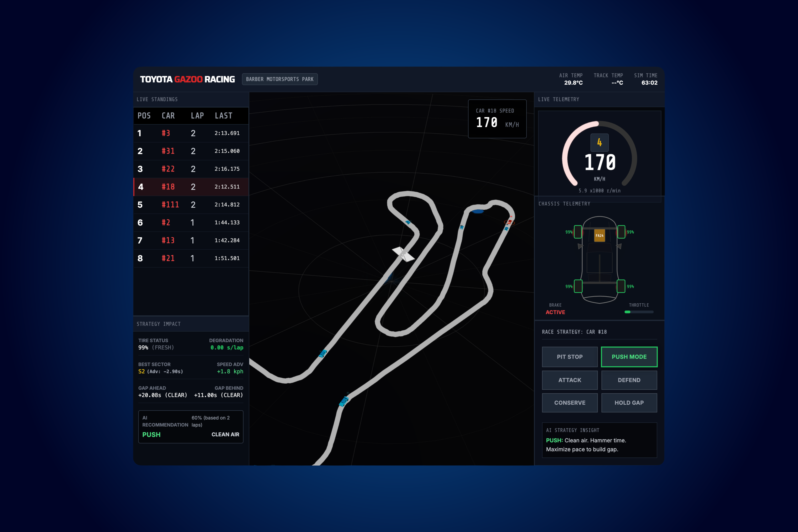This screenshot has width=798, height=532.
Task: Select the PIT STOP strategy button
Action: click(570, 357)
